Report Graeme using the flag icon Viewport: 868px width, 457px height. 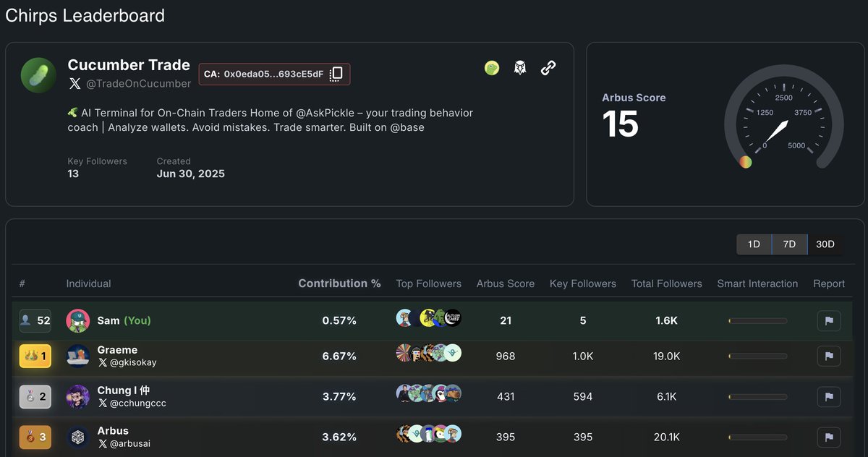point(829,356)
